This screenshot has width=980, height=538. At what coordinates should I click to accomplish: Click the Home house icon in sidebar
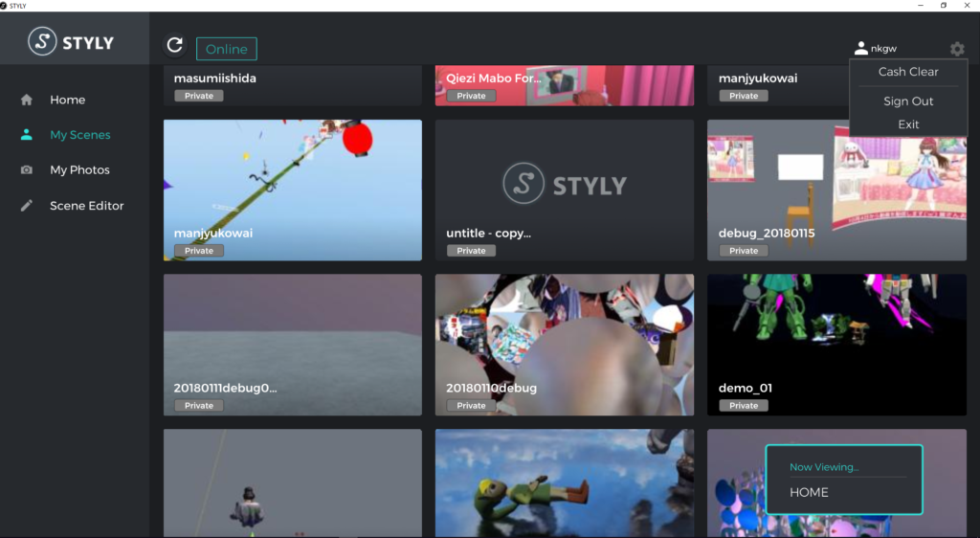point(26,100)
